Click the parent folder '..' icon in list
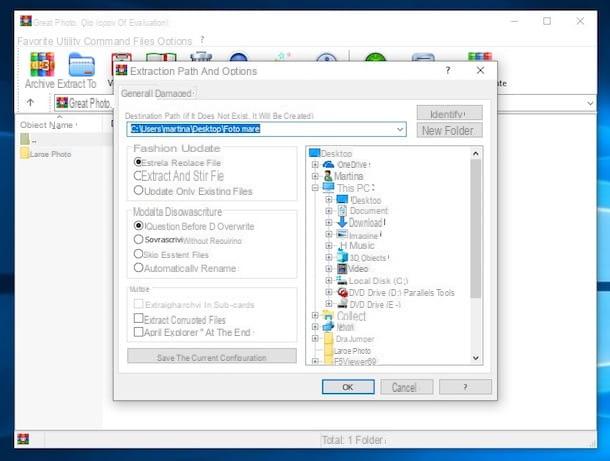The height and width of the screenshot is (461, 610). coord(25,139)
